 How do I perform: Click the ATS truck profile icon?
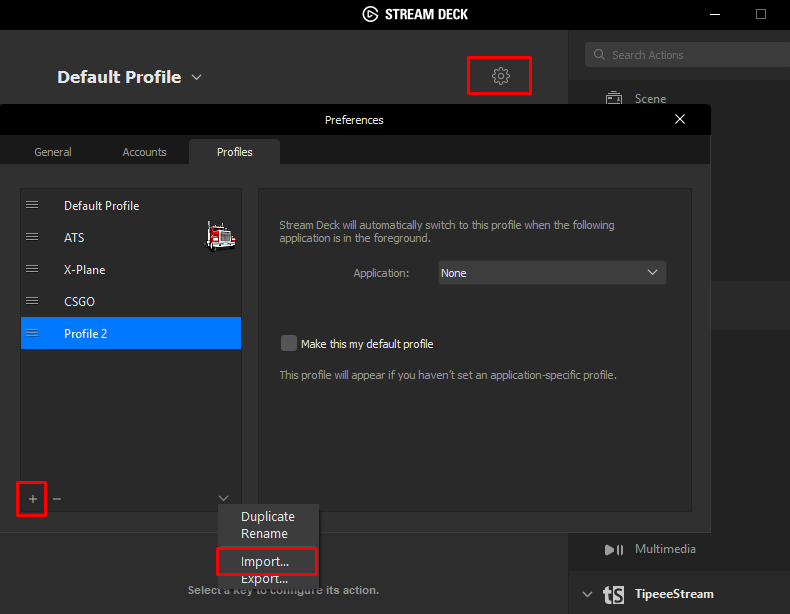[x=220, y=236]
